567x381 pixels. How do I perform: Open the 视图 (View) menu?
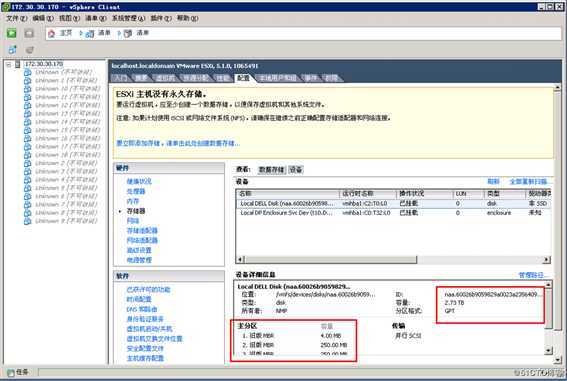tap(69, 18)
